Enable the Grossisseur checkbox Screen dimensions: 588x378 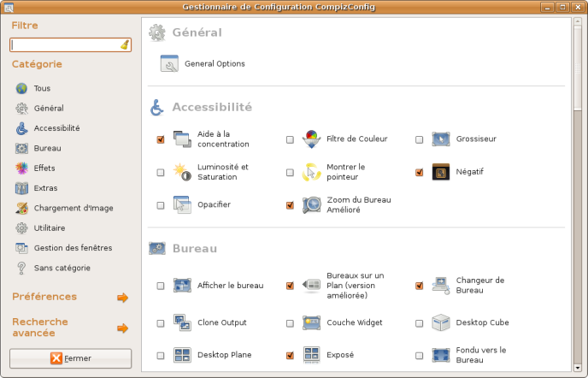(x=419, y=139)
